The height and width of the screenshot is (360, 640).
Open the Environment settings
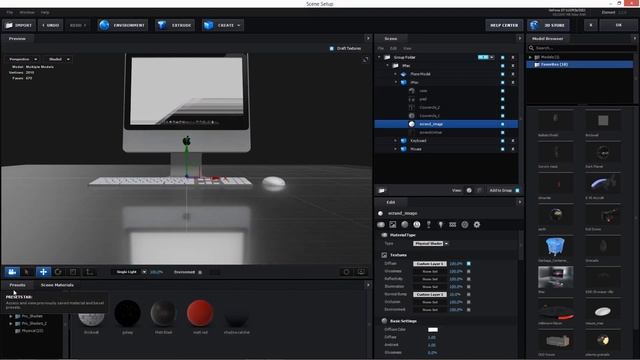122,25
